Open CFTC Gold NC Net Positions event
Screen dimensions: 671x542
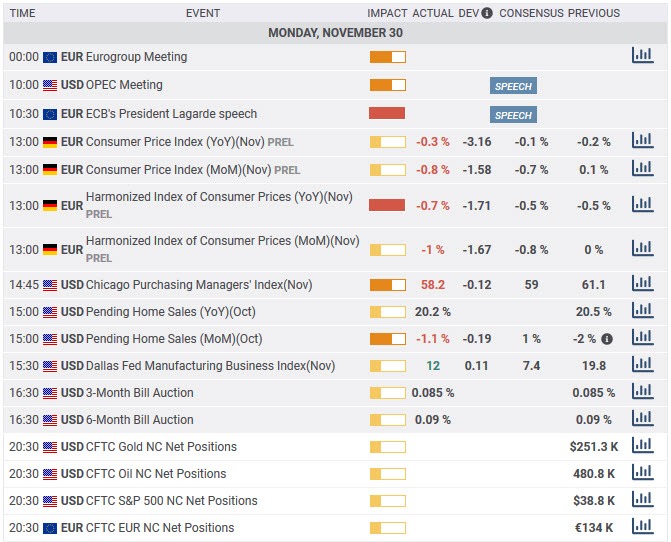click(161, 447)
